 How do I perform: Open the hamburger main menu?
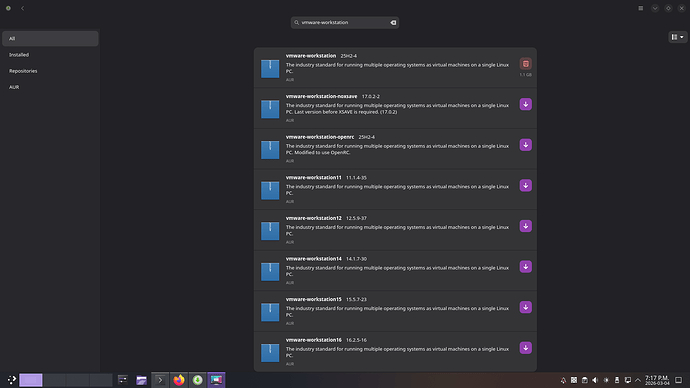pos(641,8)
